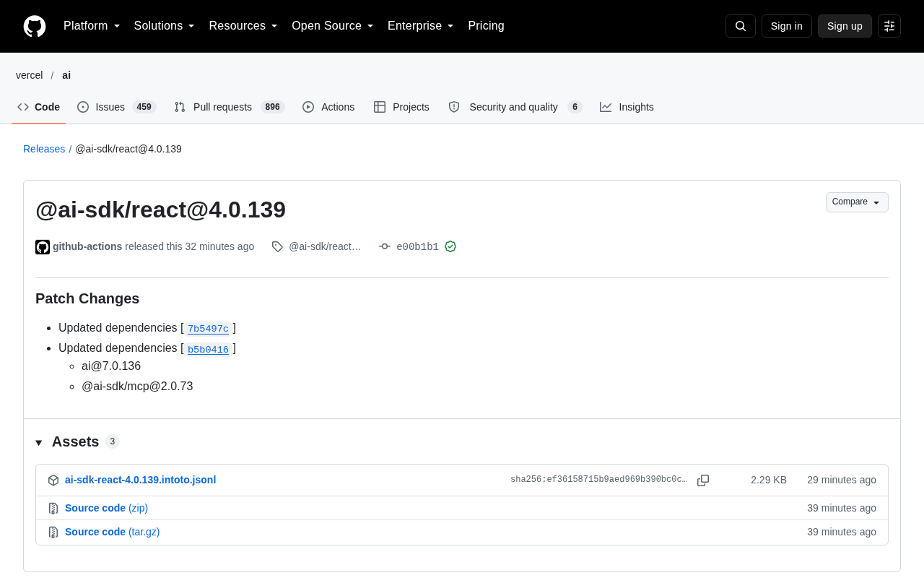The height and width of the screenshot is (578, 924).
Task: Open the @ai-sdk/react… tag link
Action: click(325, 246)
